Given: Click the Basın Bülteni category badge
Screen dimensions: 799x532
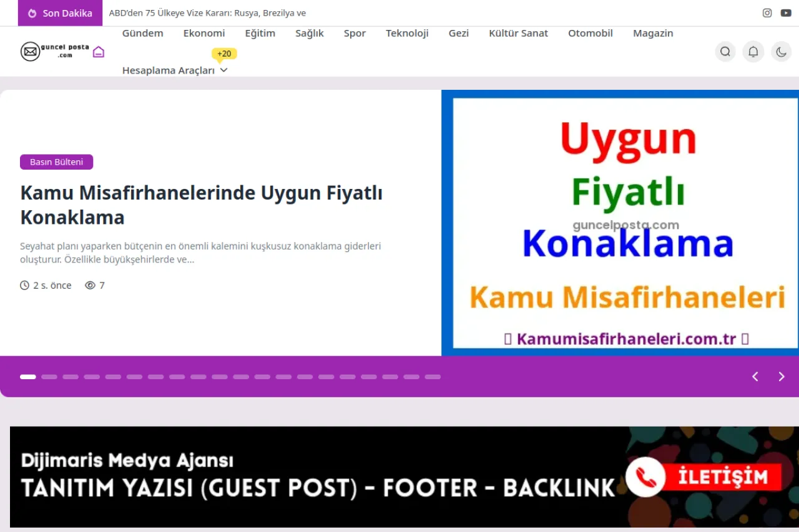Looking at the screenshot, I should [56, 162].
